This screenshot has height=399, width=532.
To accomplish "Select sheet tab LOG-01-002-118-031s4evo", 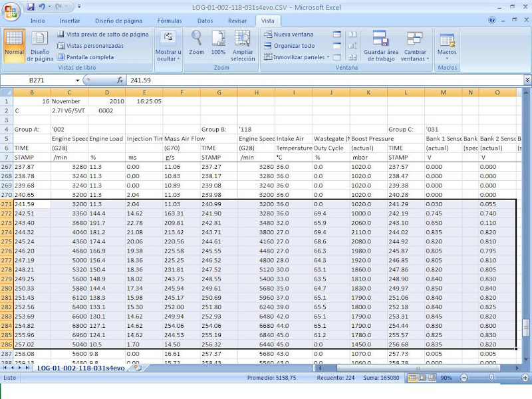I will 80,368.
